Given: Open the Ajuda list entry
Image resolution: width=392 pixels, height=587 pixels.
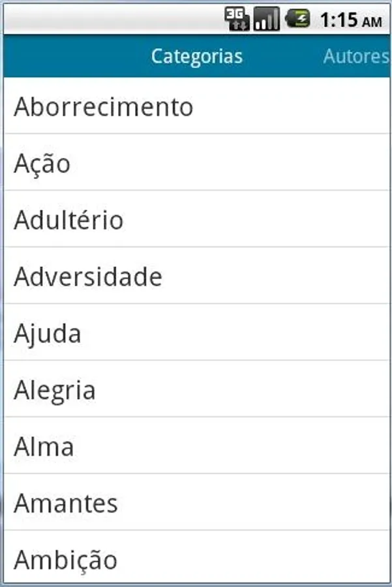Looking at the screenshot, I should [x=196, y=333].
